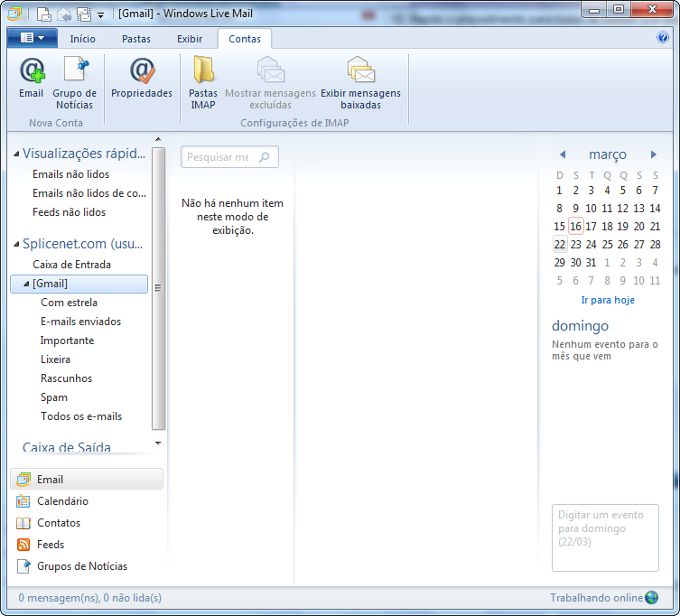The image size is (680, 616).
Task: Open E-mails enviados folder
Action: point(80,322)
